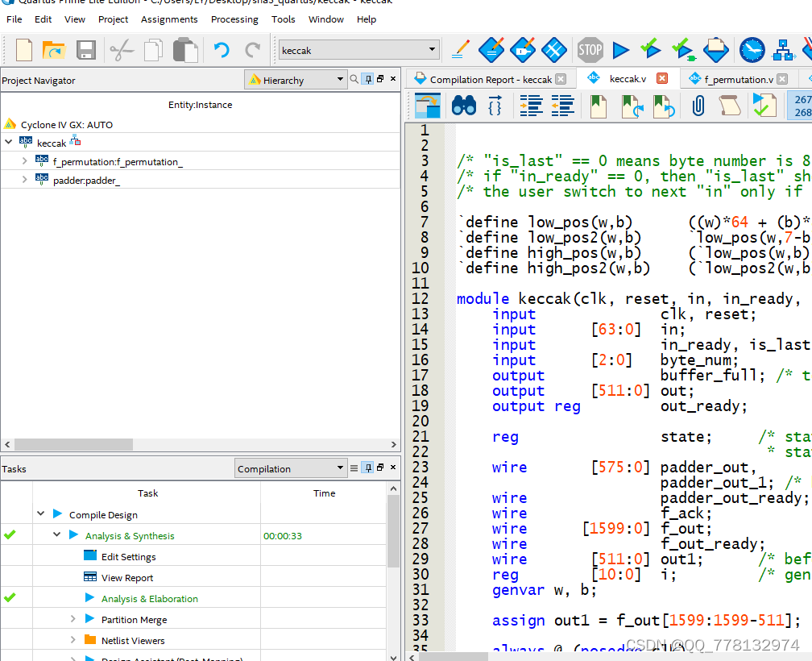Toggle bookmark in editor toolbar
This screenshot has width=812, height=661.
click(598, 106)
